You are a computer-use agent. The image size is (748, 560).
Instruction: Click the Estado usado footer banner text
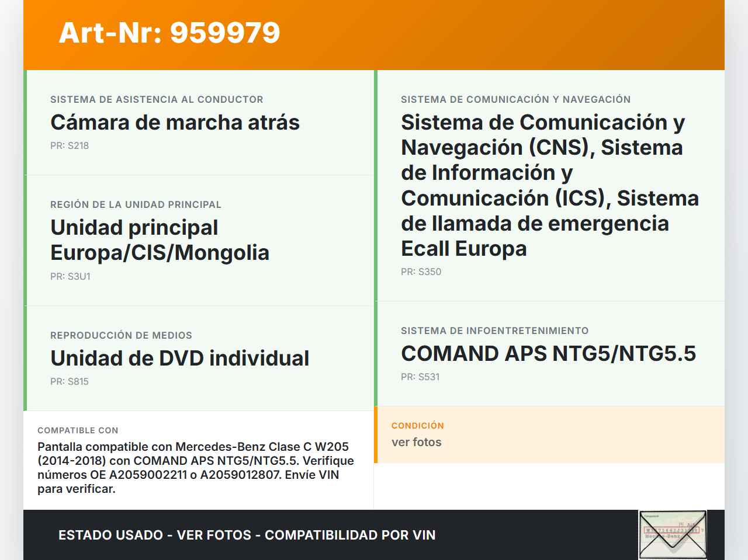coord(247,535)
